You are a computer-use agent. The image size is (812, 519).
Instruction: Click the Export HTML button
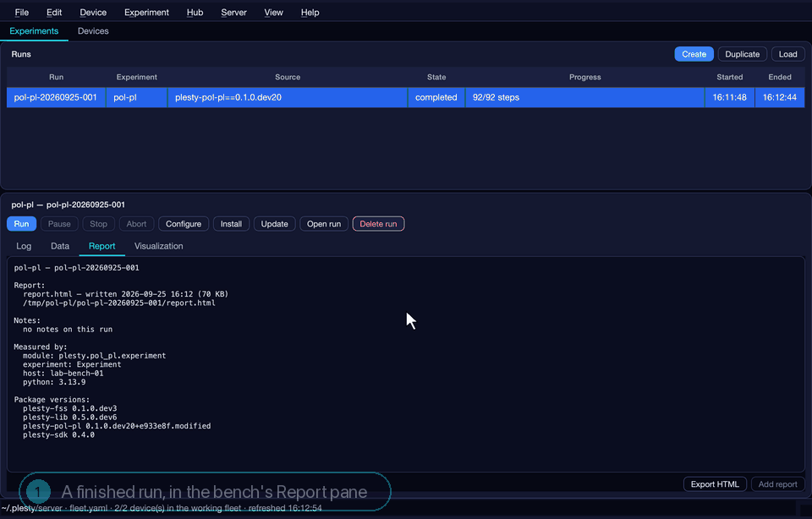[x=715, y=484]
